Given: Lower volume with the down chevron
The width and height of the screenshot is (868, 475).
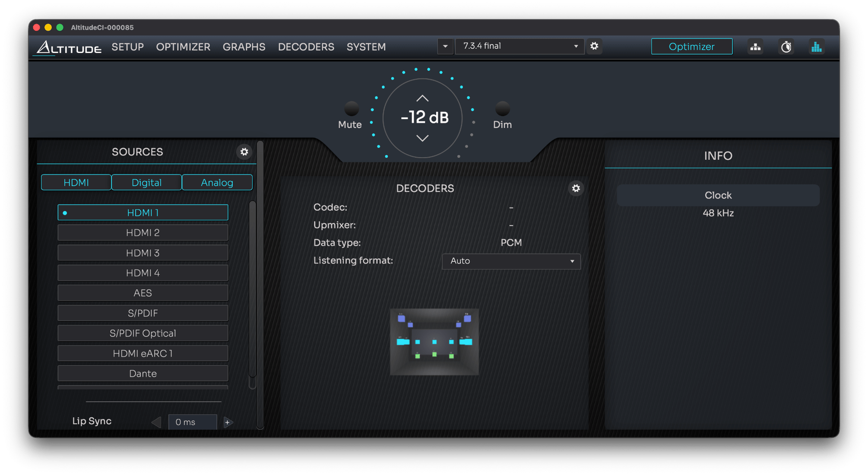Looking at the screenshot, I should (x=422, y=138).
